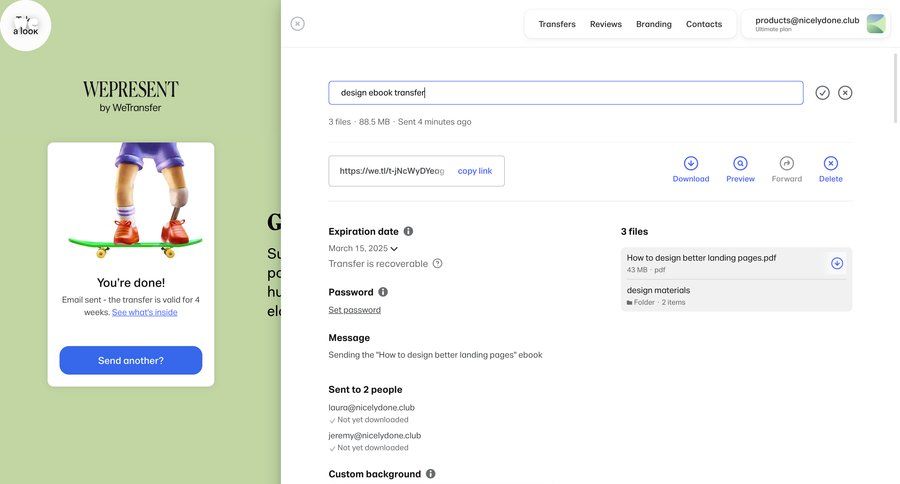Click the message text about the ebook

[x=435, y=355]
